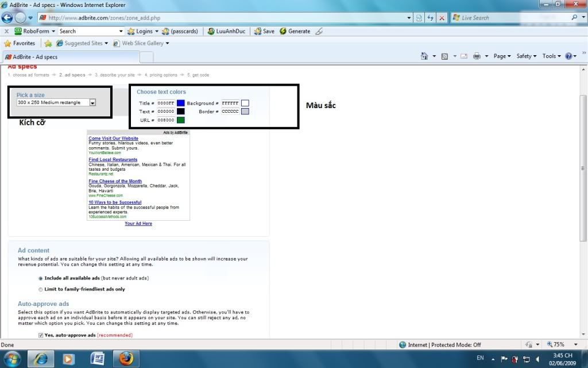The image size is (588, 368).
Task: Click the volume speaker tray icon
Action: (x=537, y=359)
